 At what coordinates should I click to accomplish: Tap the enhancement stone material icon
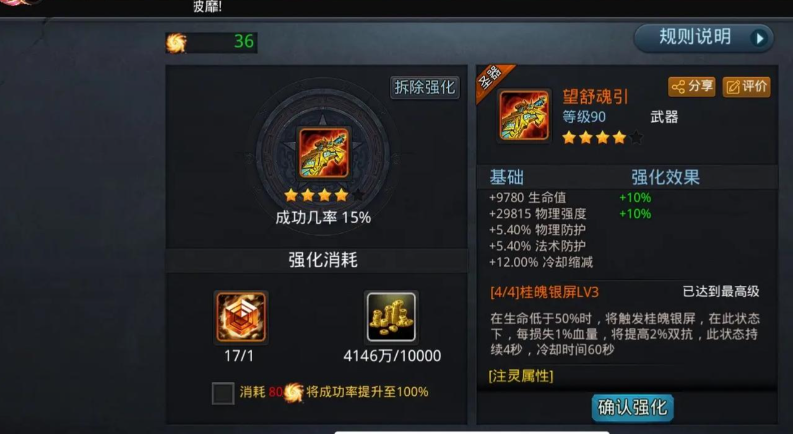click(x=241, y=317)
